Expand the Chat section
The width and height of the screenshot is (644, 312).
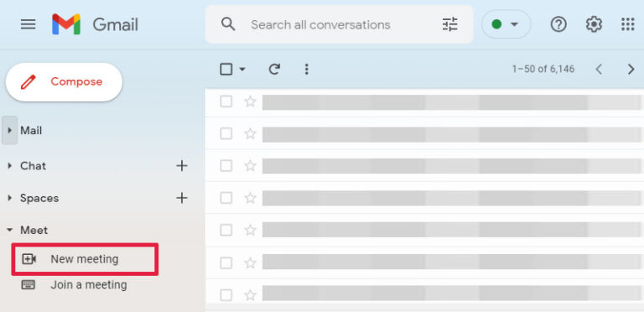[9, 166]
